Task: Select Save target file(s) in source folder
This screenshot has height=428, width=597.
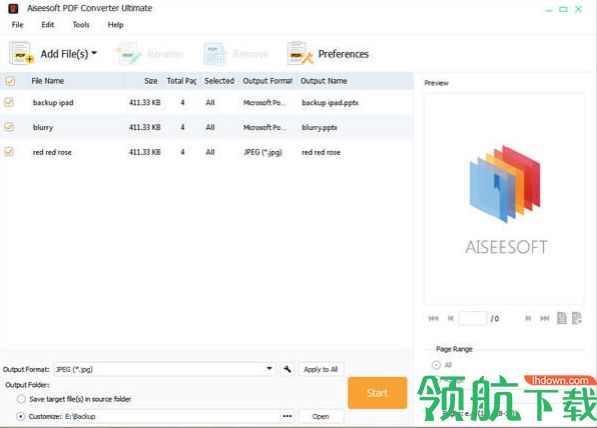Action: [21, 399]
